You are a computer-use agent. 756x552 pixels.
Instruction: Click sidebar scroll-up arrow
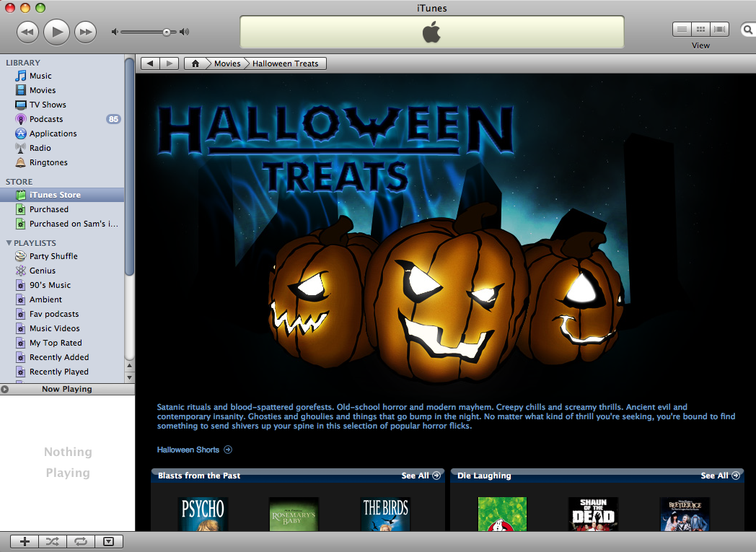click(x=129, y=366)
